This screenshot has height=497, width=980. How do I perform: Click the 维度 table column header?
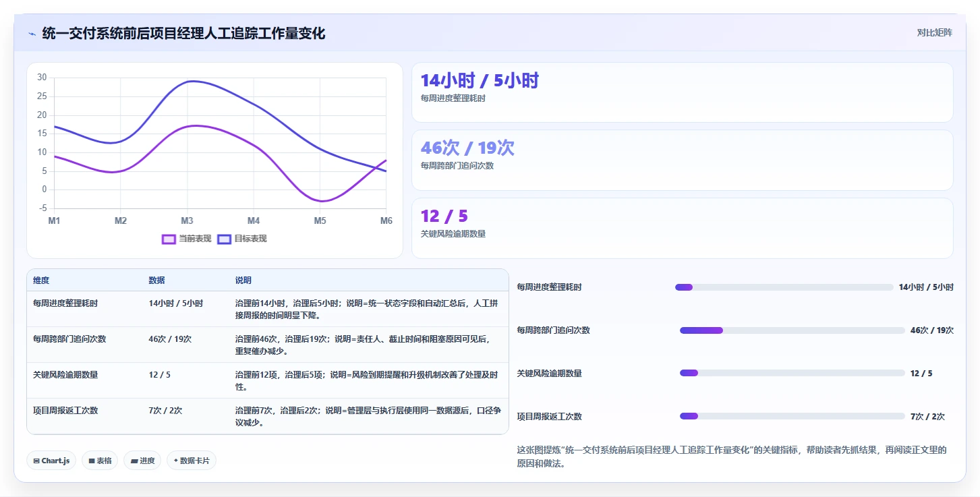point(41,281)
